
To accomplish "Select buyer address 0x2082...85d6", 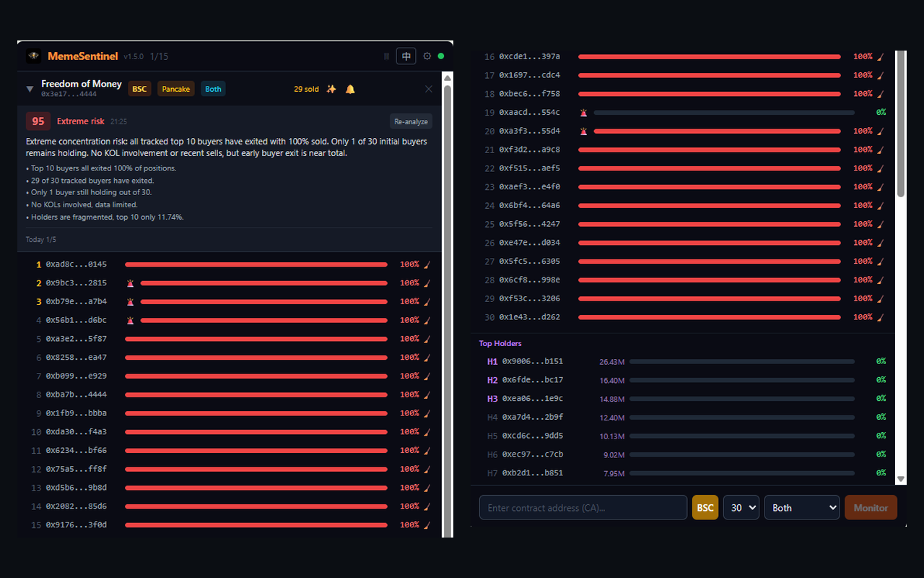I will (x=76, y=506).
